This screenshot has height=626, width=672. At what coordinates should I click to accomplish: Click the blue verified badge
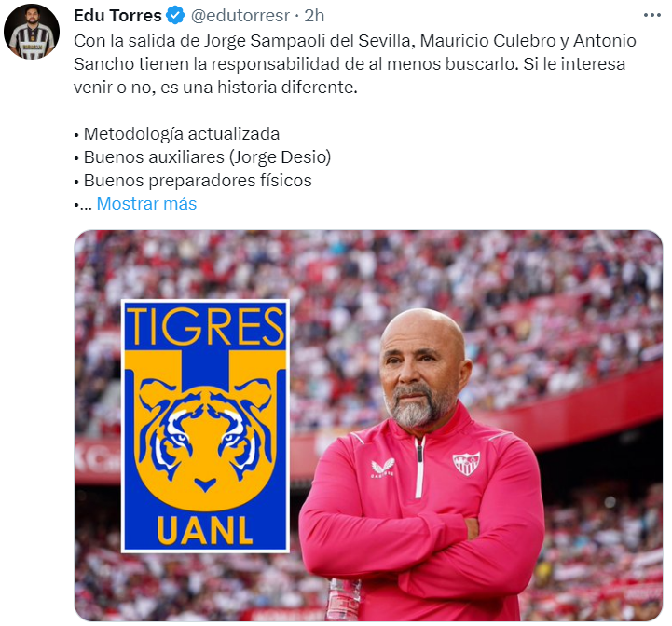point(175,16)
